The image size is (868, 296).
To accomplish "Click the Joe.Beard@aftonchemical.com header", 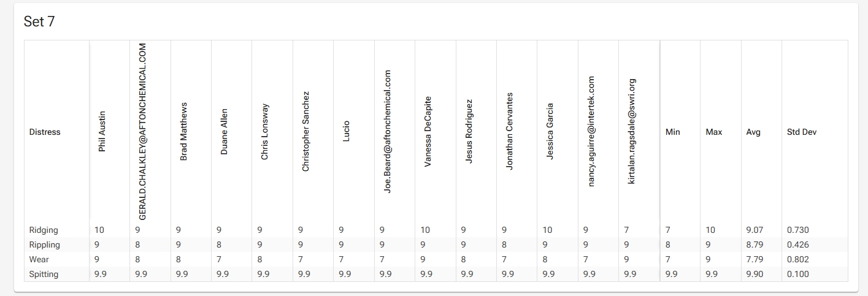I will [387, 132].
